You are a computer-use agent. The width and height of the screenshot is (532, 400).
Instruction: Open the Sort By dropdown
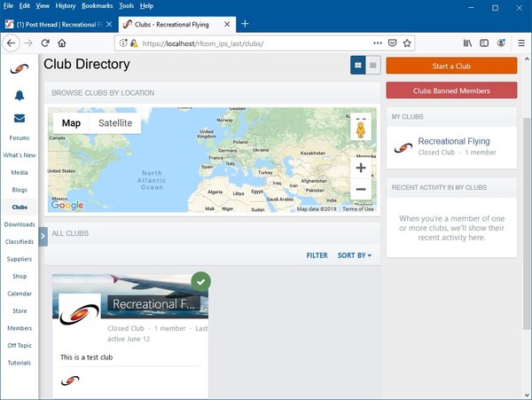click(355, 255)
